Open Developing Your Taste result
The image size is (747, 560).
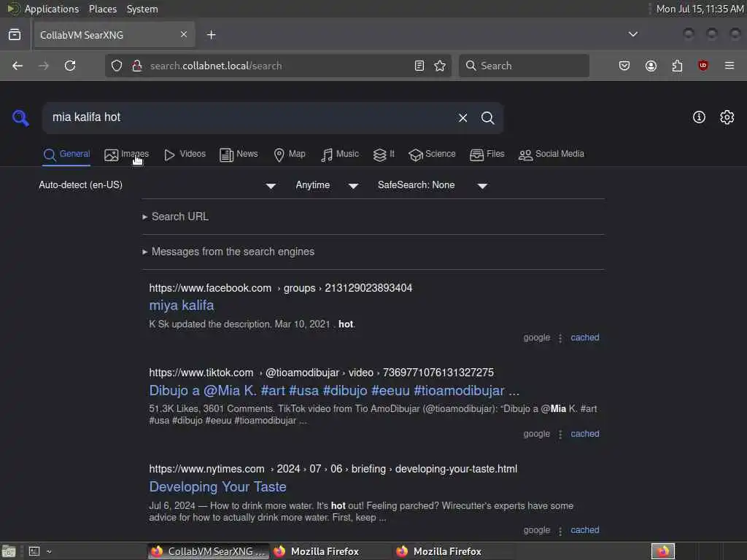(217, 486)
